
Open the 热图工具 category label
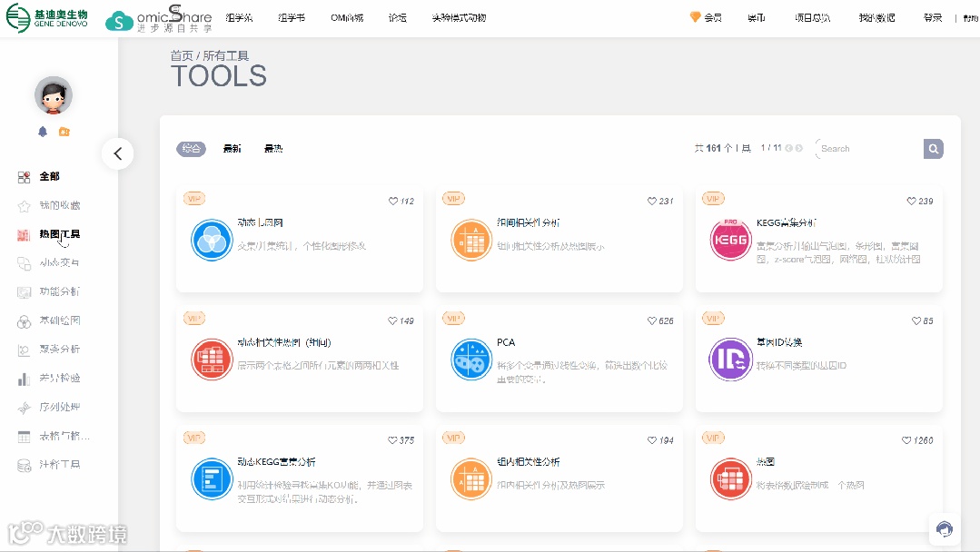pos(59,234)
